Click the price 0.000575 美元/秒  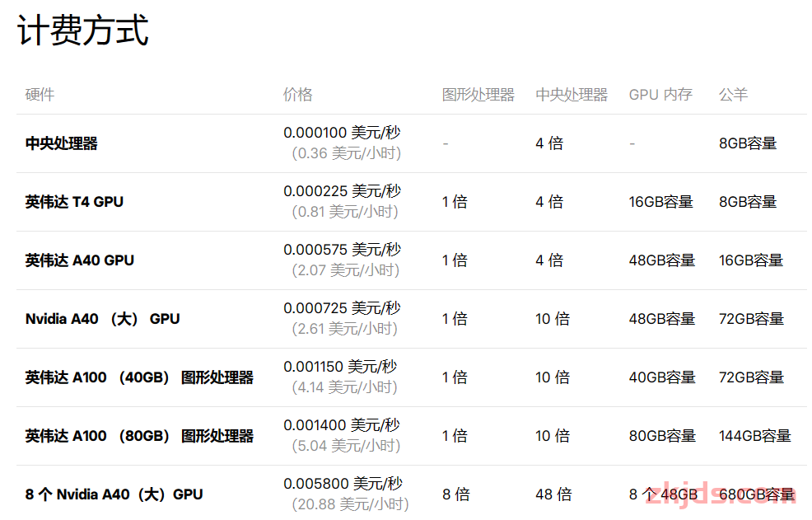coord(342,250)
